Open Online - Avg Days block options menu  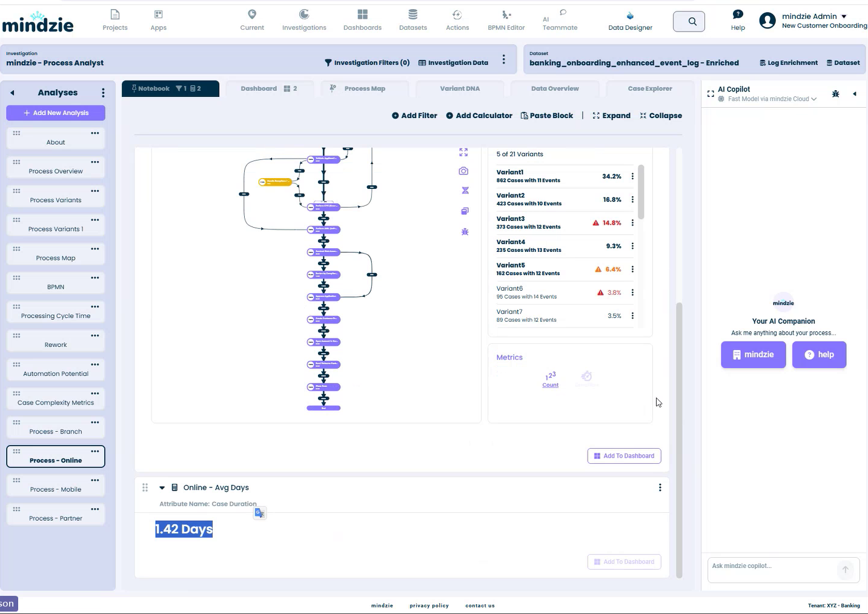[660, 487]
